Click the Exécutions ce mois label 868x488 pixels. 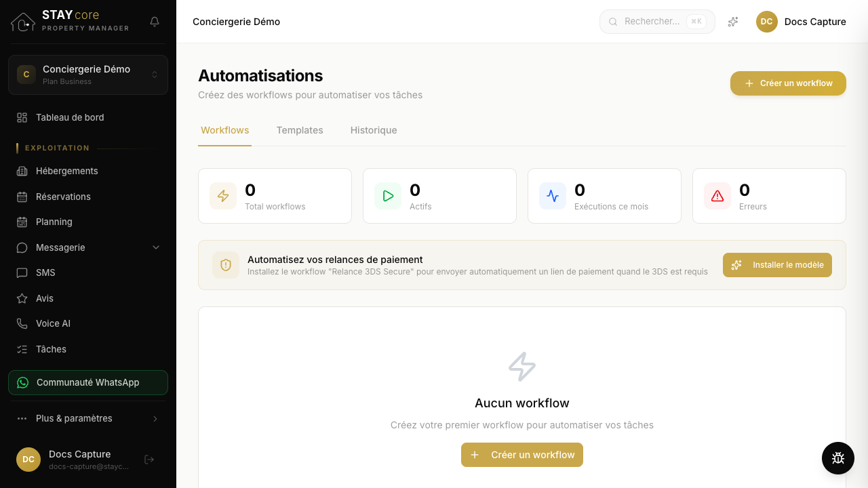pyautogui.click(x=611, y=207)
